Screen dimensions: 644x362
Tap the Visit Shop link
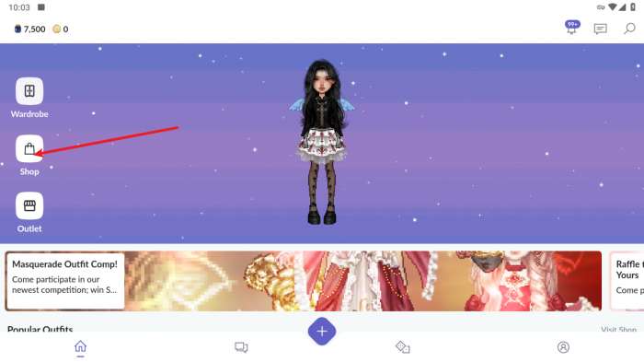[x=618, y=330]
